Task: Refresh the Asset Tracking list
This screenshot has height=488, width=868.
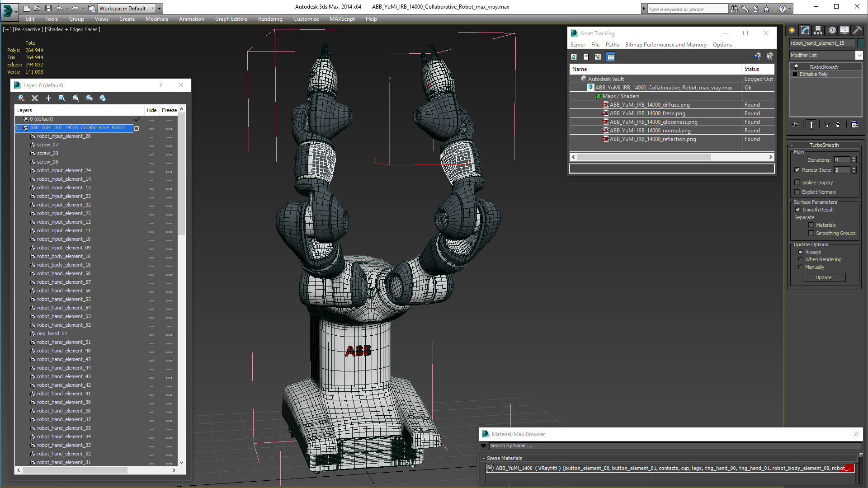Action: point(574,57)
